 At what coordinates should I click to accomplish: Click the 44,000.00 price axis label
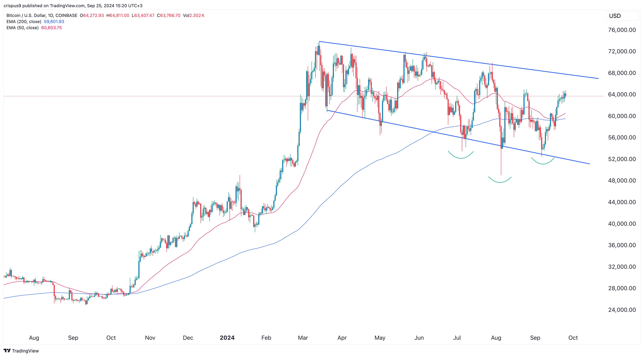tap(622, 202)
